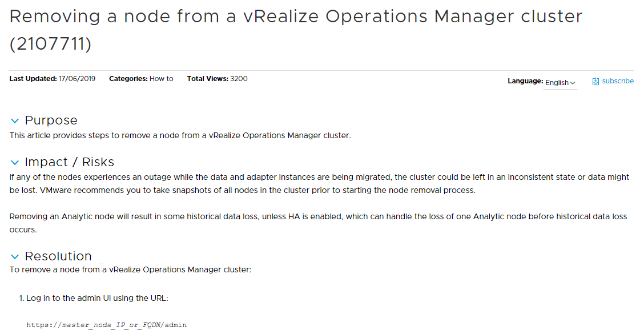Click the master_node_IP_or_FQDN admin URL
This screenshot has width=644, height=330.
[107, 325]
